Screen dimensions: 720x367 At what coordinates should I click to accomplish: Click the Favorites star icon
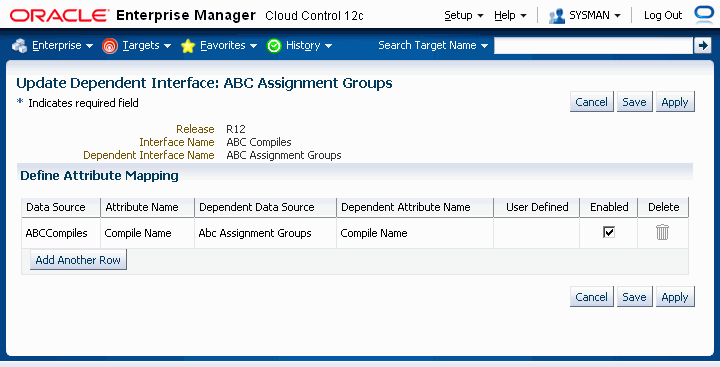point(188,46)
